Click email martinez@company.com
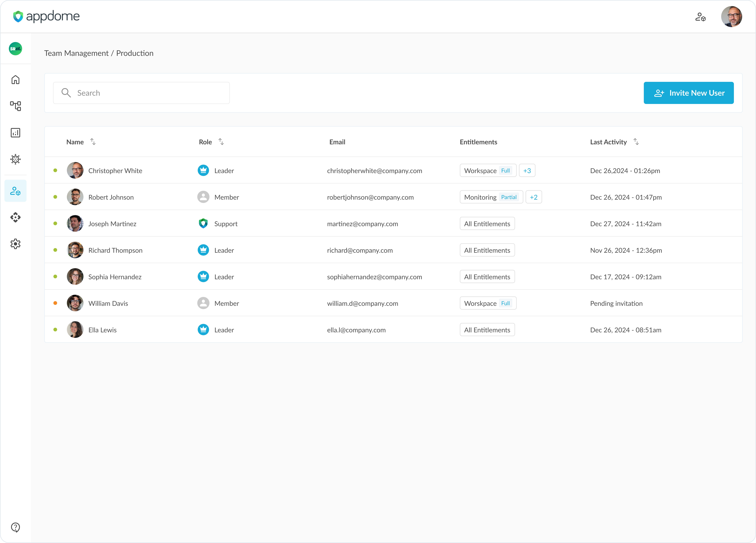 [363, 224]
